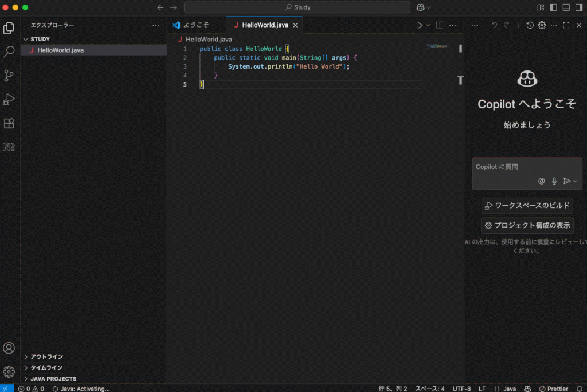Change file encoding via UTF-8
587x392 pixels.
point(461,389)
